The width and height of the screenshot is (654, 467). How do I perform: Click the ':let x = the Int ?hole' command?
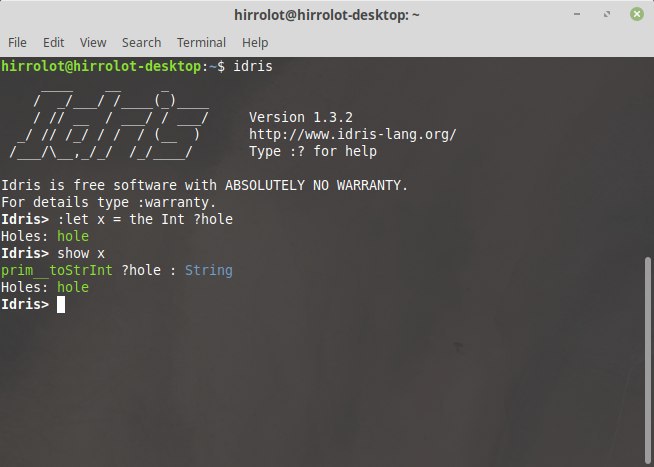click(x=145, y=219)
